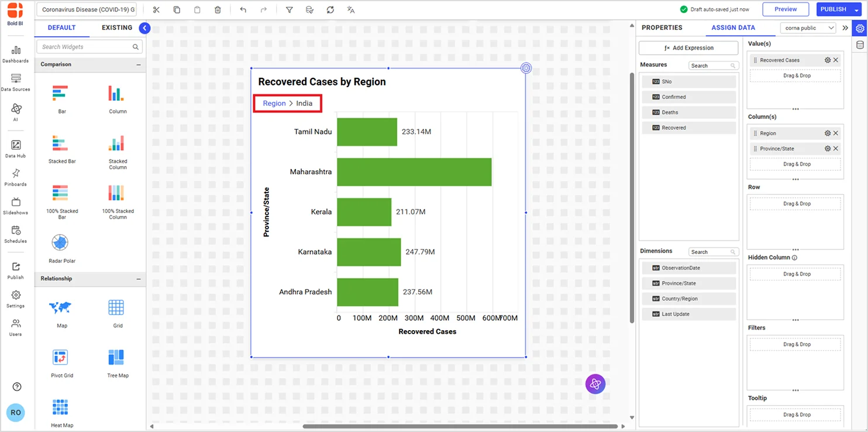Cut the selected widget using scissors icon
Image resolution: width=868 pixels, height=432 pixels.
point(156,9)
